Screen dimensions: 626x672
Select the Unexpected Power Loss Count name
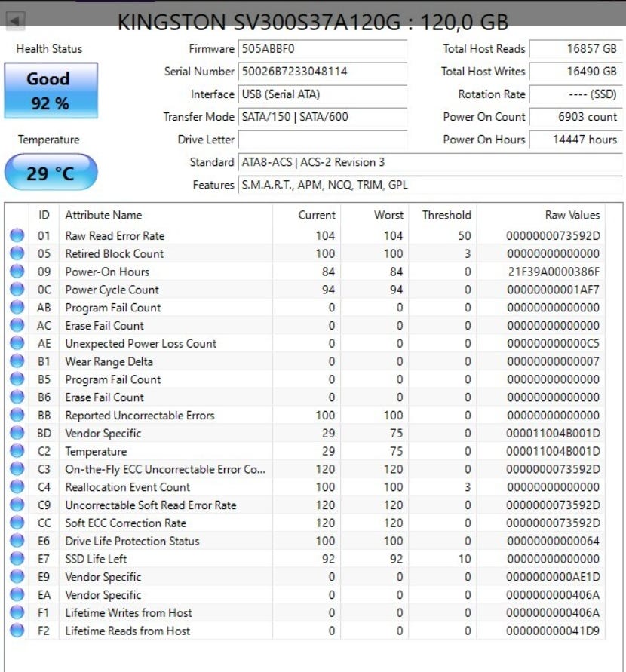[140, 344]
